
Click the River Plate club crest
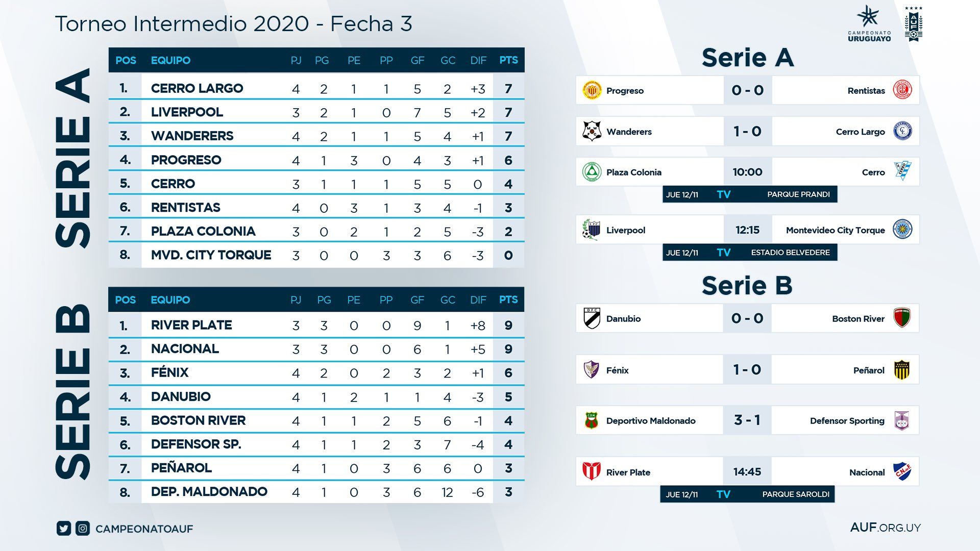pyautogui.click(x=592, y=472)
